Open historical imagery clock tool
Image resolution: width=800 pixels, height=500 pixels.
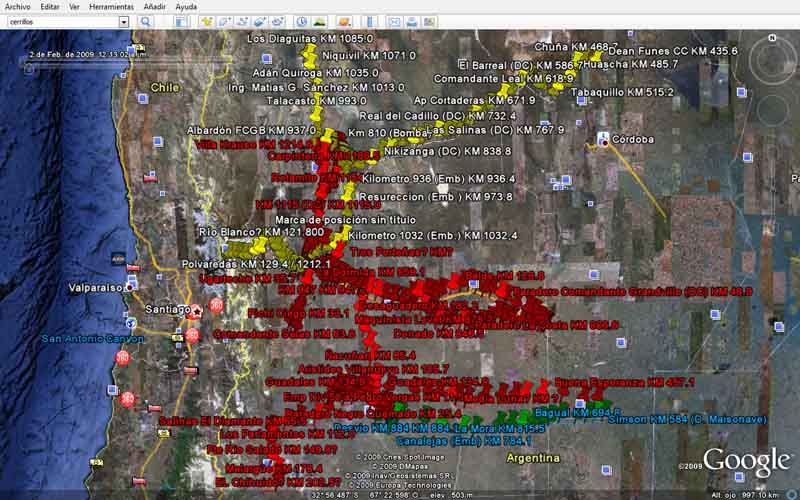(x=302, y=21)
